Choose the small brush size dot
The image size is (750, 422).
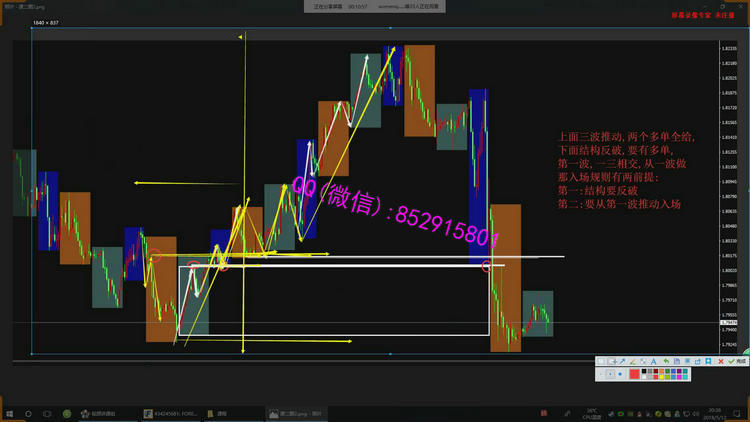pos(601,374)
